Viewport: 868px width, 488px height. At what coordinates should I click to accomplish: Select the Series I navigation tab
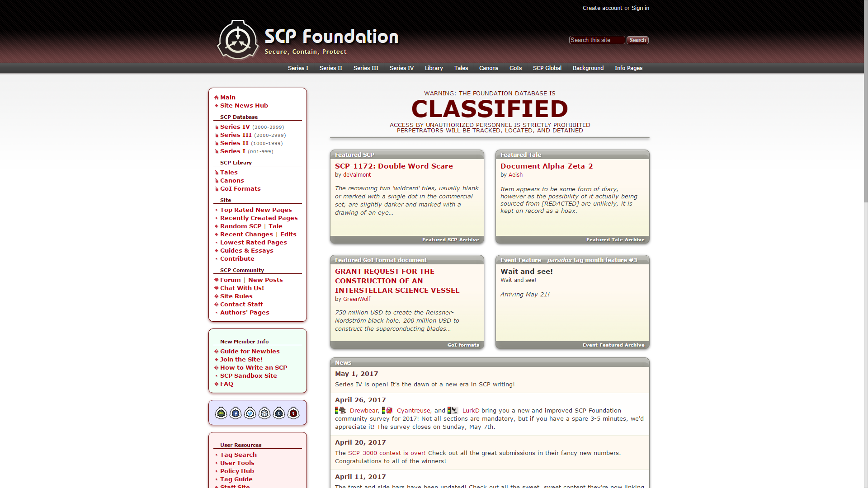pyautogui.click(x=298, y=68)
